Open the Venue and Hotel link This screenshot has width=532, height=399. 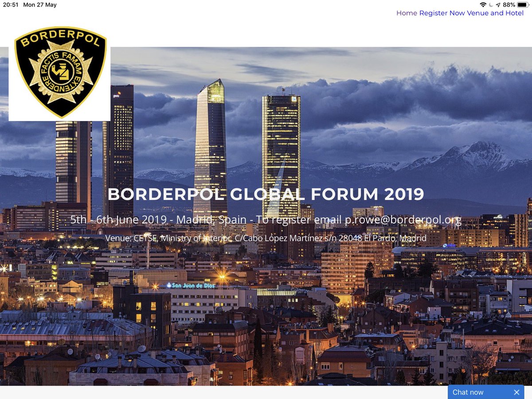coord(495,13)
